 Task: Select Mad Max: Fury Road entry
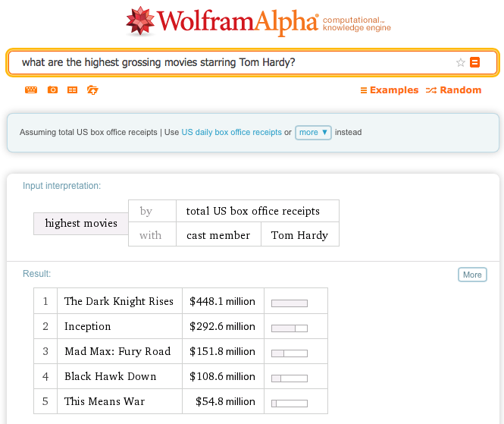coord(117,351)
